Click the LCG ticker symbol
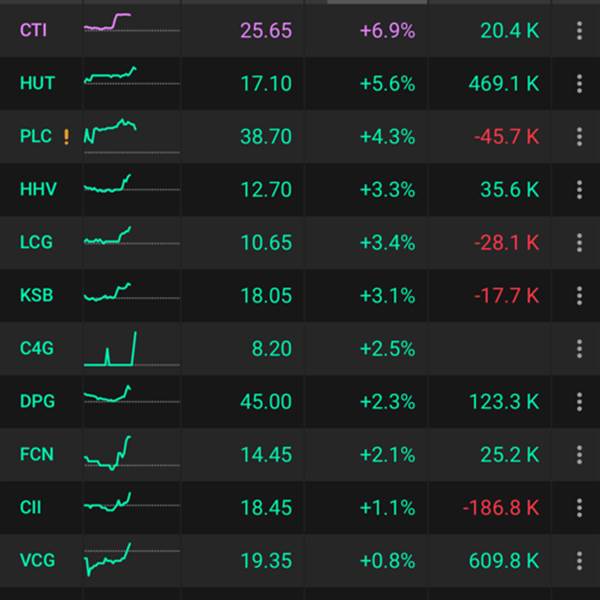 [37, 242]
